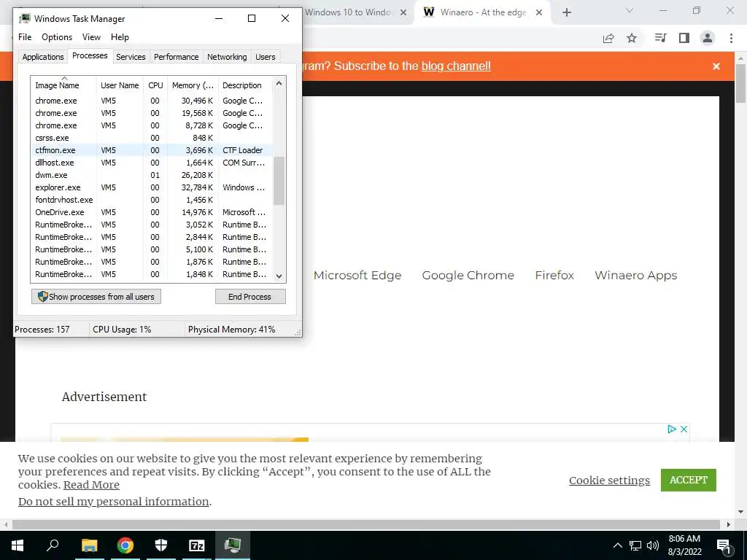Click Task Manager title bar icon
The image size is (747, 560).
[x=24, y=18]
